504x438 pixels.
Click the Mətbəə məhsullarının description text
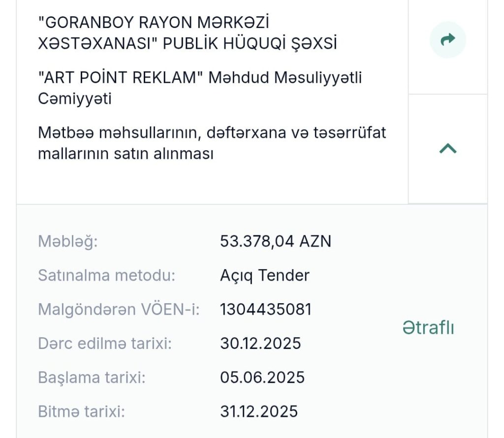point(212,143)
